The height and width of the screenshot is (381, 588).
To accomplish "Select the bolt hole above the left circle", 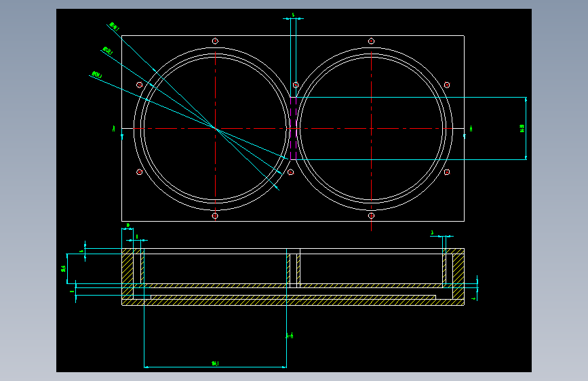I will tap(215, 41).
